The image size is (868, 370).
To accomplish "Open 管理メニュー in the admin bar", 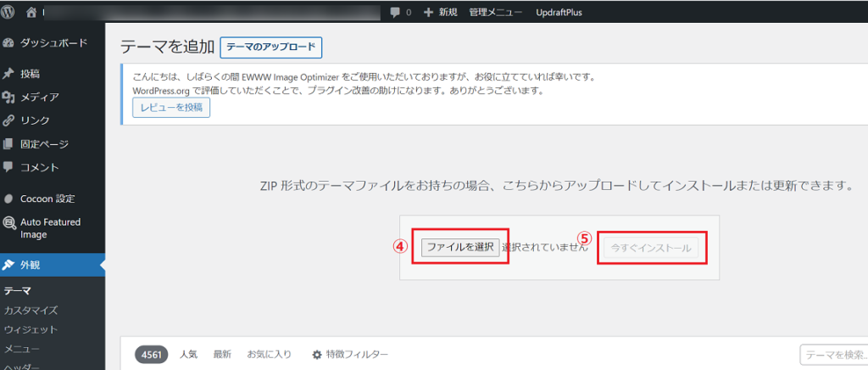I will click(495, 12).
